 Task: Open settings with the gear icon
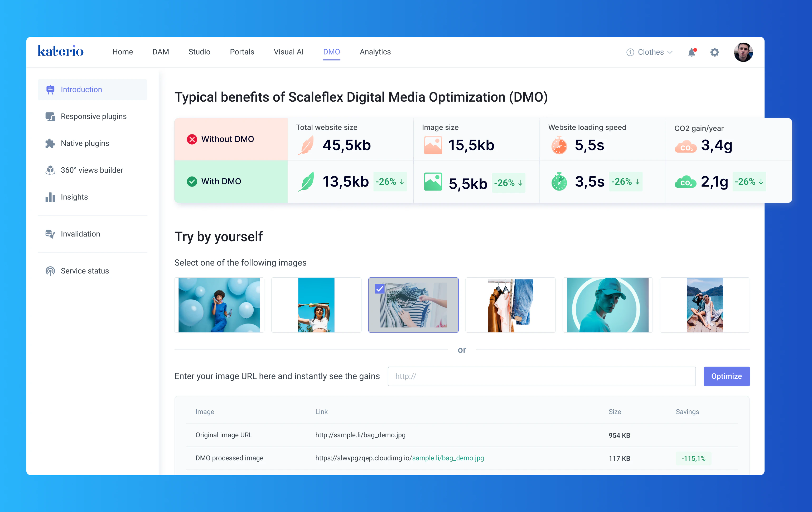[x=714, y=52]
